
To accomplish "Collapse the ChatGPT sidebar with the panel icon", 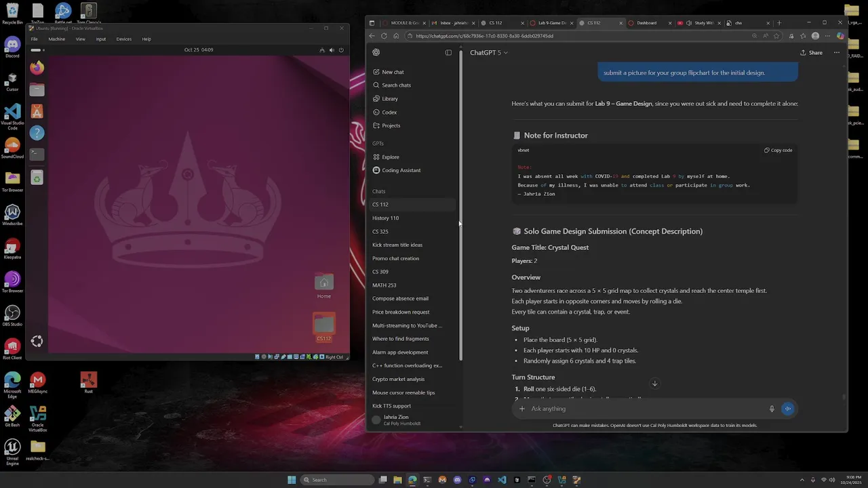I will point(448,52).
